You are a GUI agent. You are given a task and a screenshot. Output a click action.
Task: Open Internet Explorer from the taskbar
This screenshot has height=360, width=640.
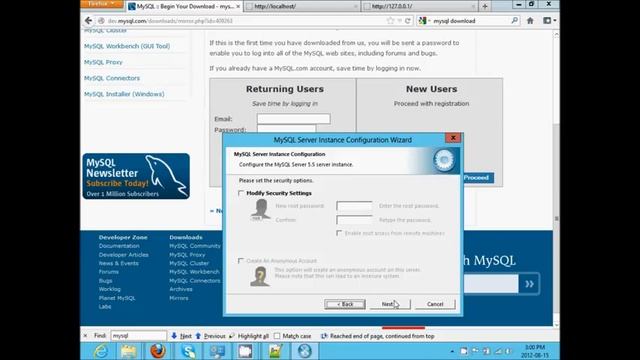point(101,351)
